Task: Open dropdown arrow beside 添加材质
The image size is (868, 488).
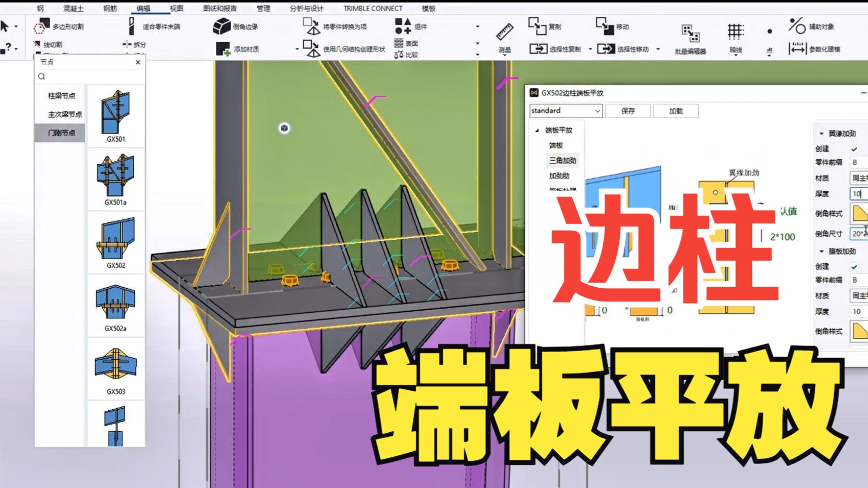Action: [297, 49]
